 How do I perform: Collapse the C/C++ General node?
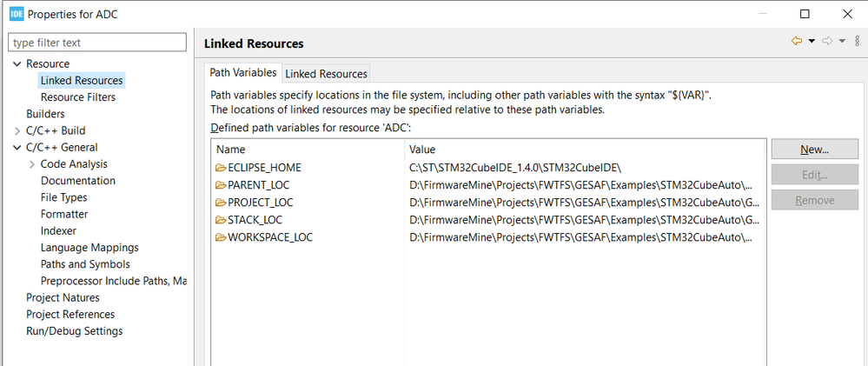click(x=17, y=147)
